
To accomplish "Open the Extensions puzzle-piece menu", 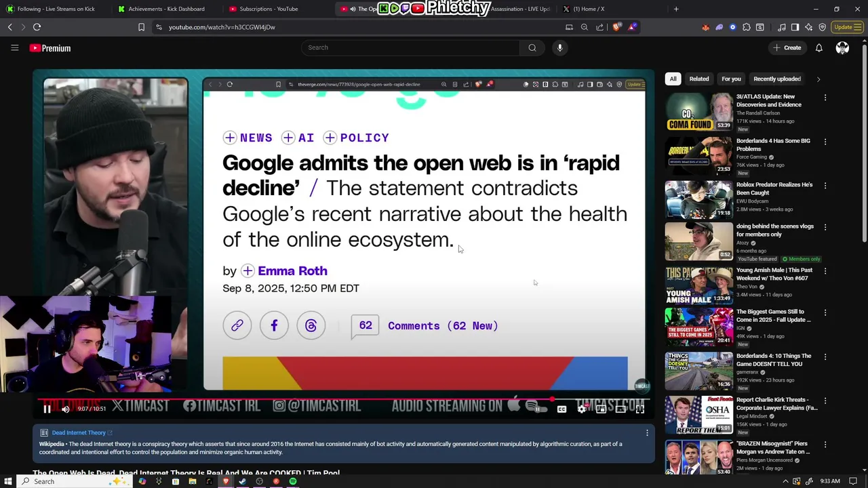I will pyautogui.click(x=747, y=27).
